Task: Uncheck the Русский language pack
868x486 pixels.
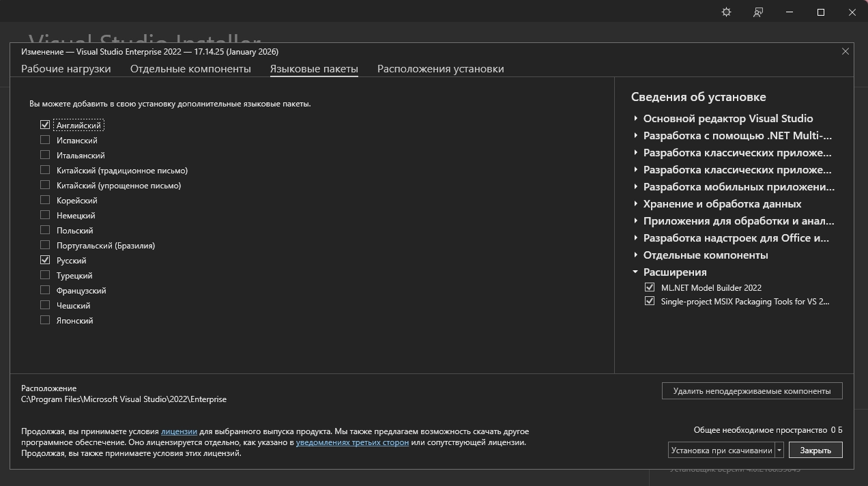Action: click(45, 260)
